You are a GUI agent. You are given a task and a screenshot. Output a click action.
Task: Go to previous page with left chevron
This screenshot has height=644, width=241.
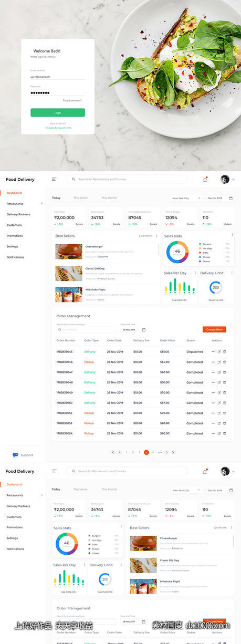click(120, 452)
